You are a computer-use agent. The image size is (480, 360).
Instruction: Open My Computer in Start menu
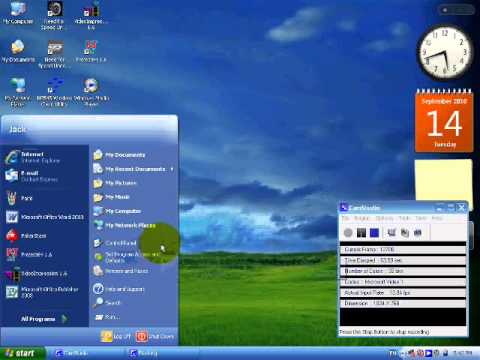pos(117,211)
